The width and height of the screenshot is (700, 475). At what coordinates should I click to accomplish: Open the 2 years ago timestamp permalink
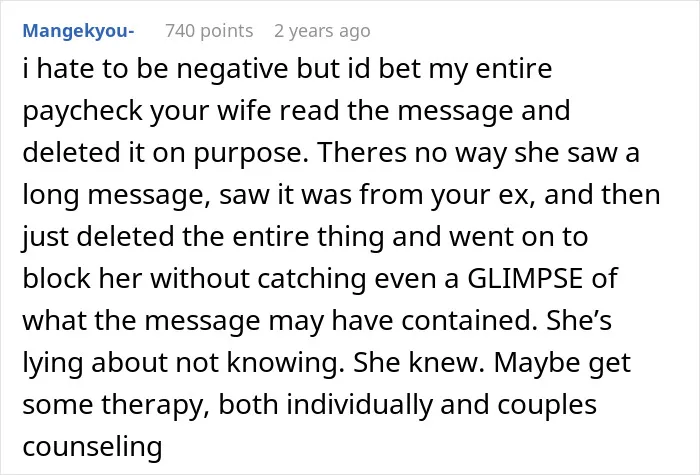click(x=322, y=31)
